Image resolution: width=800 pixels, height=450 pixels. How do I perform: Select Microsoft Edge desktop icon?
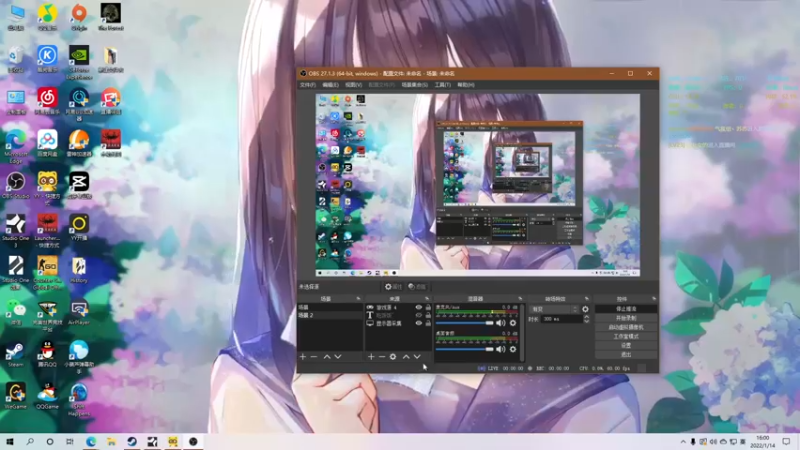[x=16, y=146]
